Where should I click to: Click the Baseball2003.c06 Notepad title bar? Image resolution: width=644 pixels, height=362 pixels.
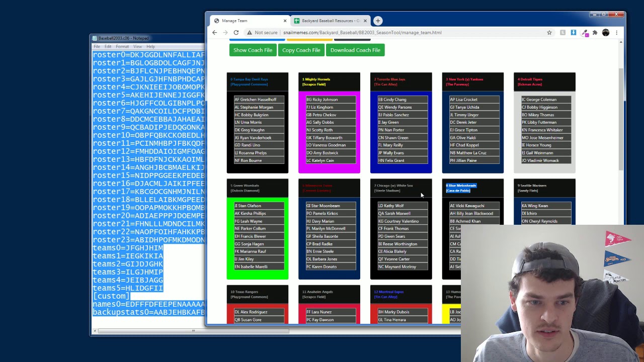147,38
